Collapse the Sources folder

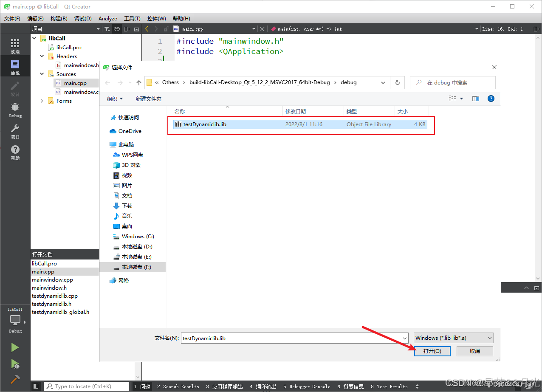42,74
